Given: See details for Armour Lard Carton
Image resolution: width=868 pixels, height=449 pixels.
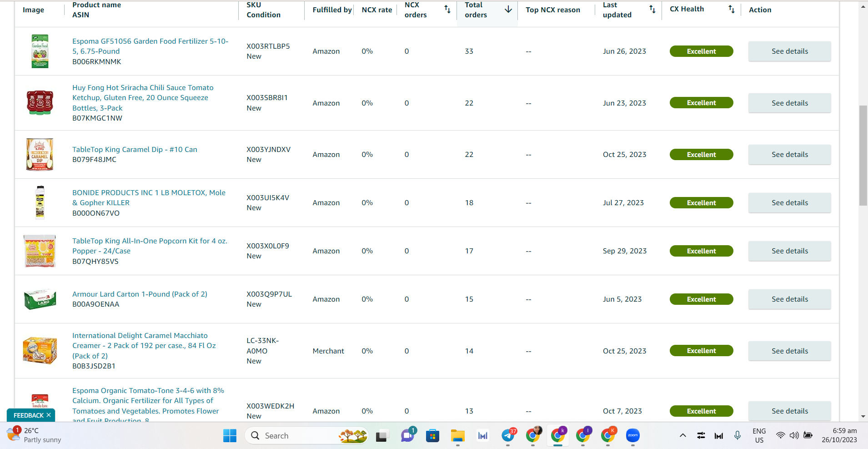Looking at the screenshot, I should 790,299.
